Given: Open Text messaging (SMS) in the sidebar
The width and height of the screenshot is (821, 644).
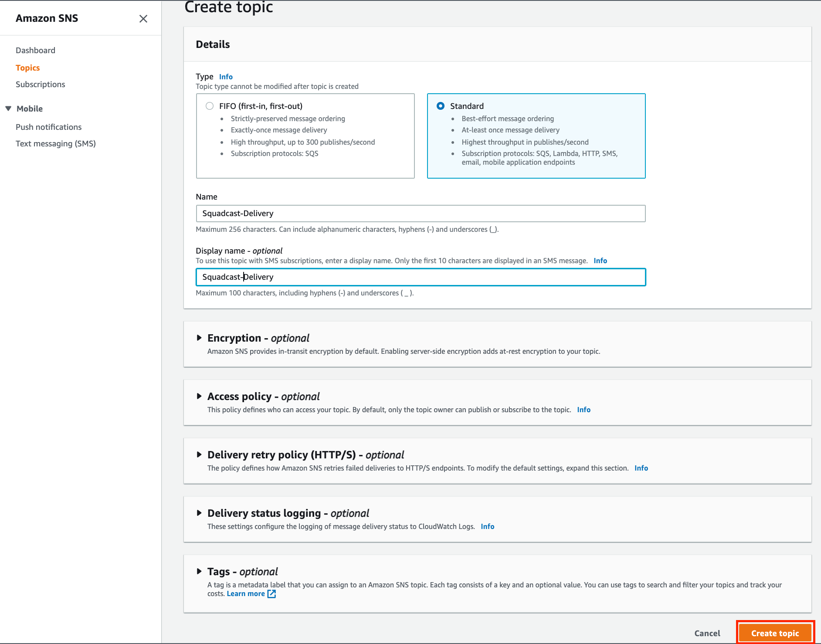Looking at the screenshot, I should coord(56,143).
